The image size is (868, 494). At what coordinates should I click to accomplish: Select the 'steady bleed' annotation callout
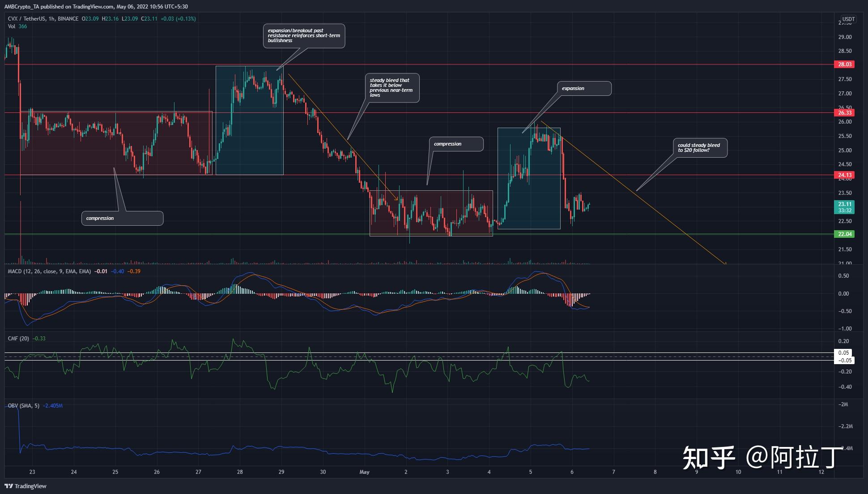pyautogui.click(x=392, y=88)
